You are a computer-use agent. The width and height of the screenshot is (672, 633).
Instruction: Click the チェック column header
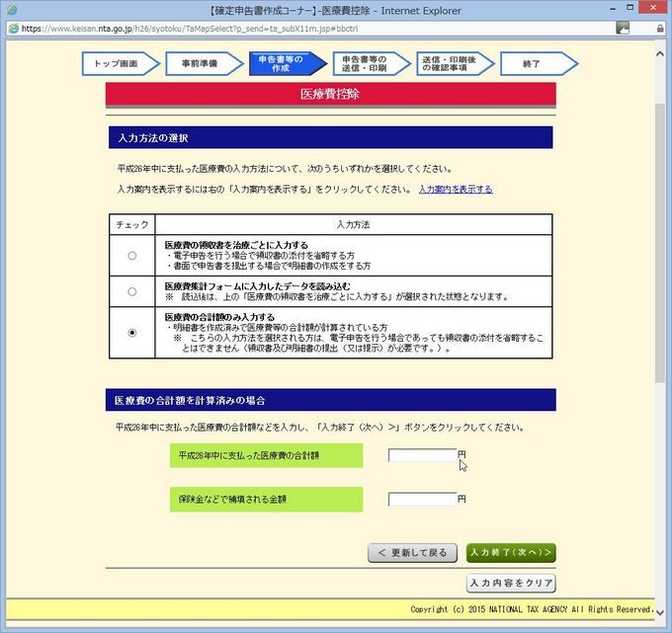tap(132, 224)
